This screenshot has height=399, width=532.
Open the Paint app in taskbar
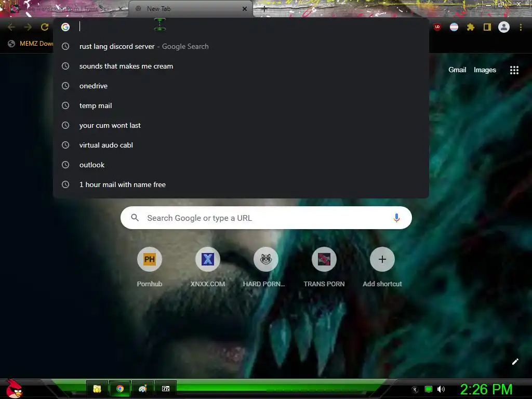pyautogui.click(x=142, y=389)
